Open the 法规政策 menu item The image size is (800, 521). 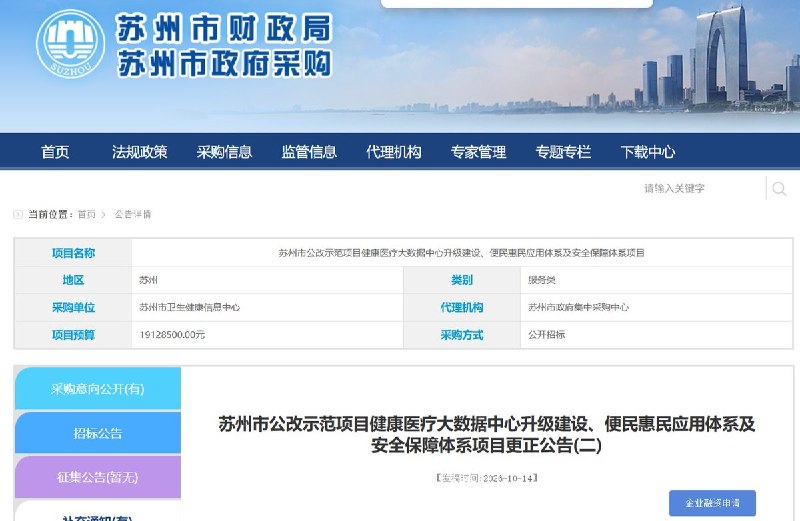(139, 152)
